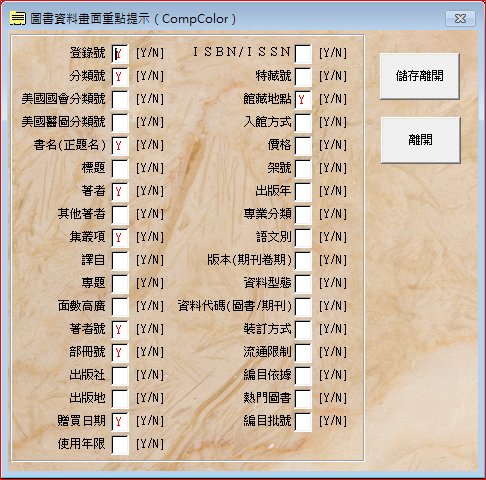
Task: Click the 登錄號 label text
Action: [x=87, y=53]
